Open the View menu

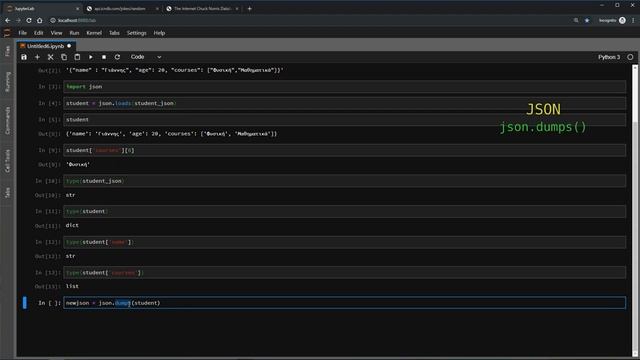56,33
